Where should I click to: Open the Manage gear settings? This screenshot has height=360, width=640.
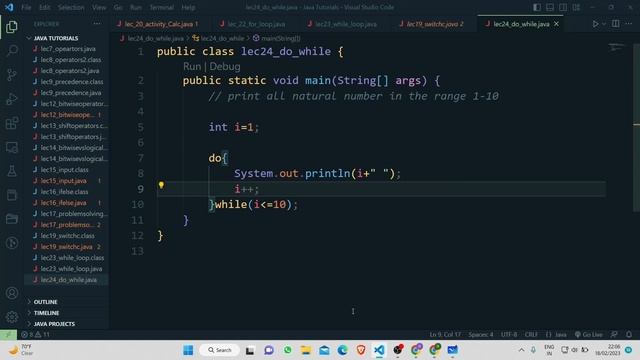(x=12, y=317)
